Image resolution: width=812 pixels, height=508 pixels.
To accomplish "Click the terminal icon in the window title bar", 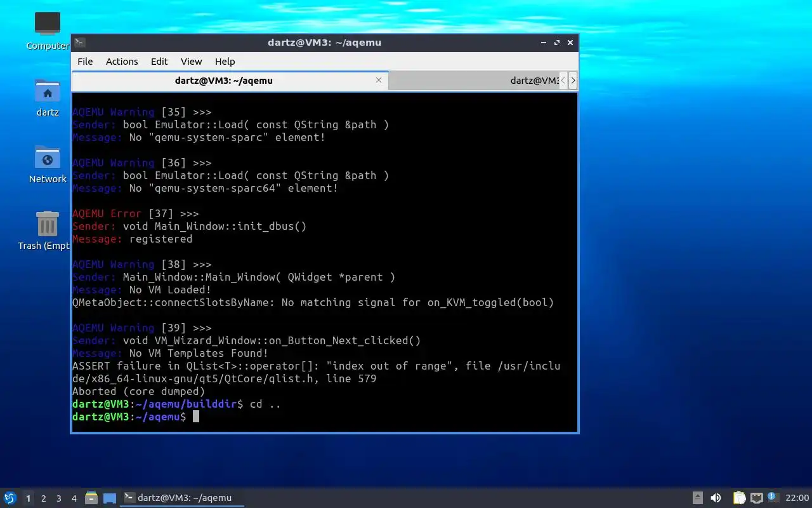I will click(x=80, y=43).
